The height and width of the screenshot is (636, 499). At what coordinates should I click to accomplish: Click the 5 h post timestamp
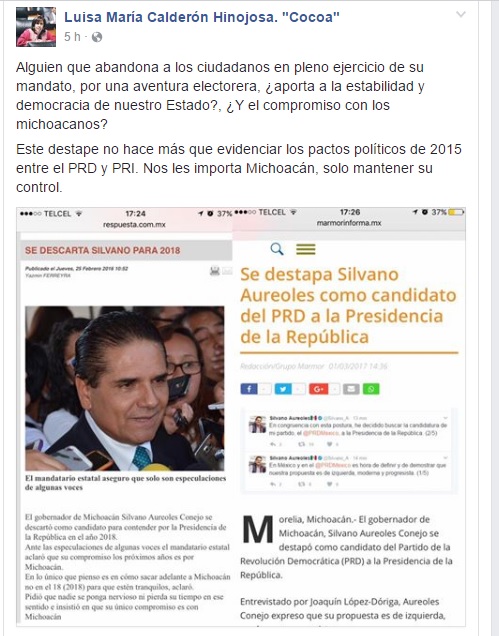(72, 37)
